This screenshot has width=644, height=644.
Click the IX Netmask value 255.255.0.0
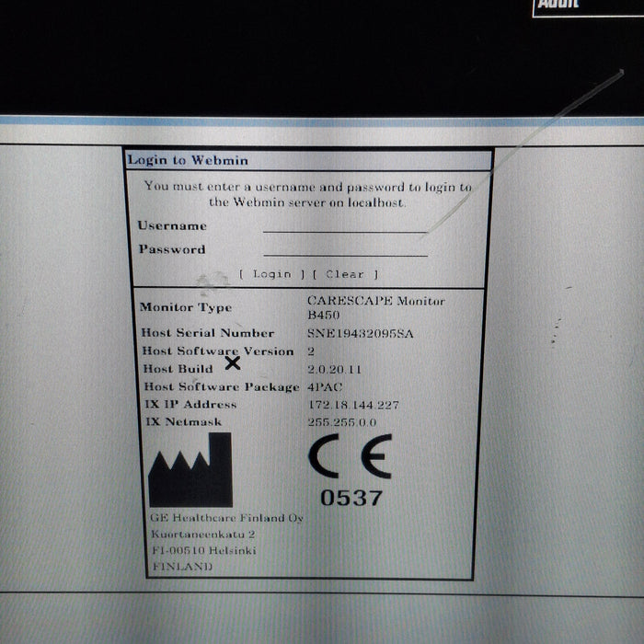point(342,422)
